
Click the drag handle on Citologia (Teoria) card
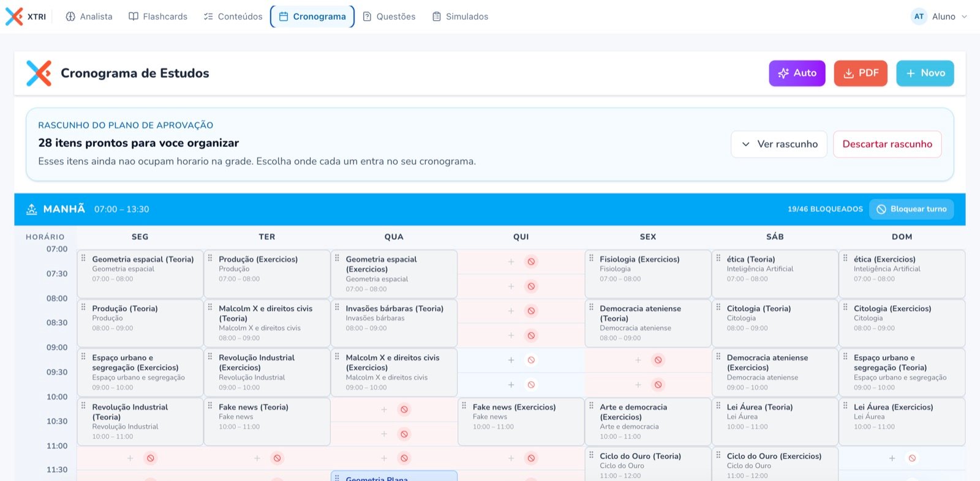point(718,307)
